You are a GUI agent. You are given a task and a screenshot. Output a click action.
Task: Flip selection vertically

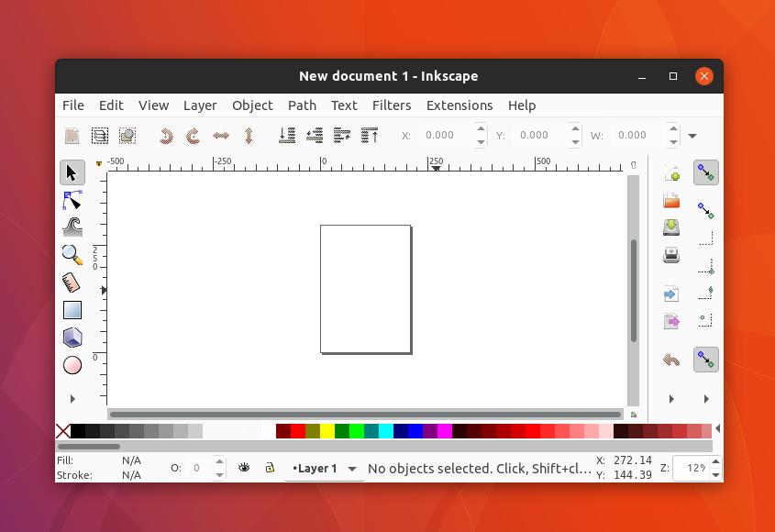pyautogui.click(x=249, y=136)
